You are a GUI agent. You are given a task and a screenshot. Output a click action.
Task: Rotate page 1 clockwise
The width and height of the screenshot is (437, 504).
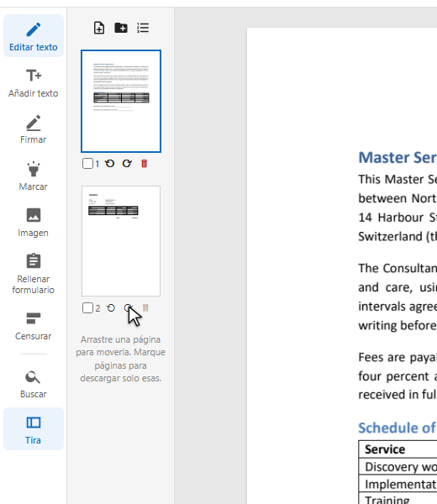pos(127,164)
